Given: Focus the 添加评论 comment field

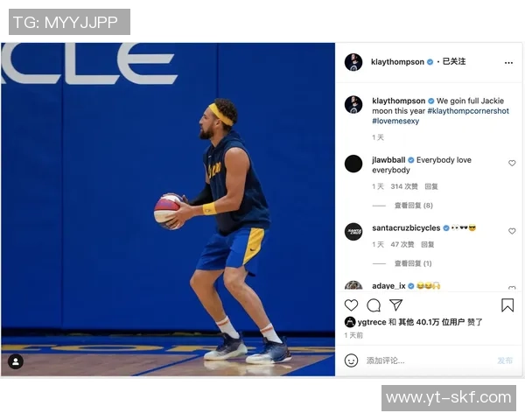Looking at the screenshot, I should click(429, 360).
